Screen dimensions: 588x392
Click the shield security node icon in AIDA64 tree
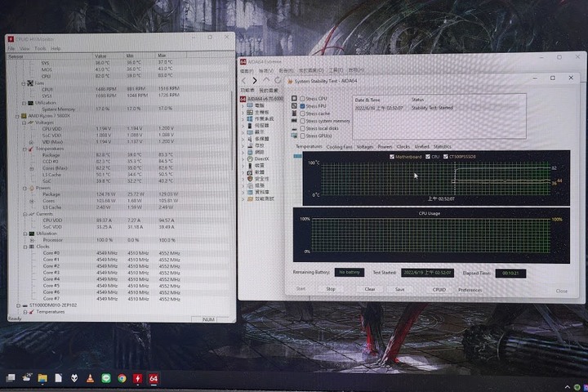click(250, 179)
